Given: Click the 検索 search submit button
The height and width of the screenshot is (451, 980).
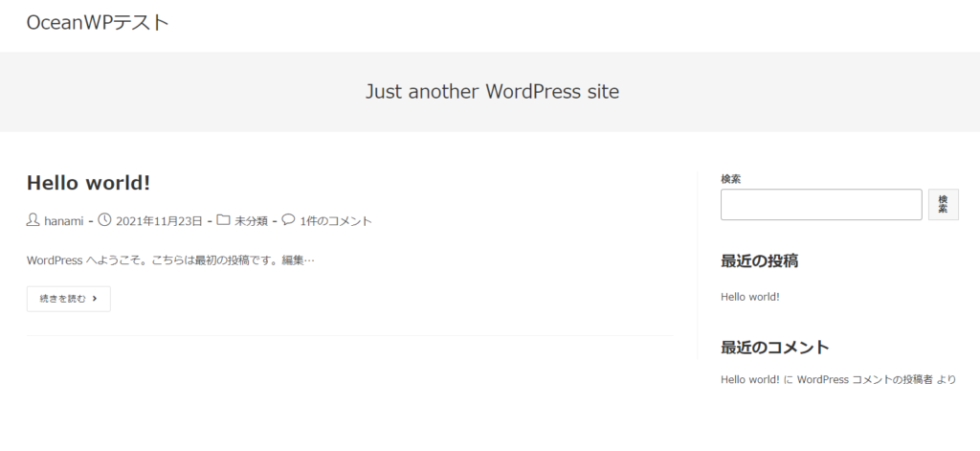Looking at the screenshot, I should (943, 205).
